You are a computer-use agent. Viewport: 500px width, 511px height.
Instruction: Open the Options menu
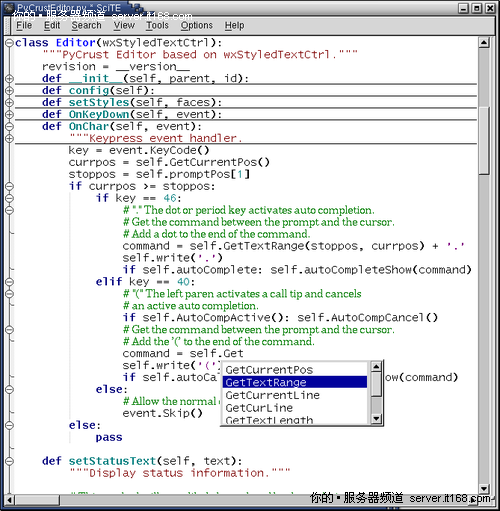coord(197,26)
